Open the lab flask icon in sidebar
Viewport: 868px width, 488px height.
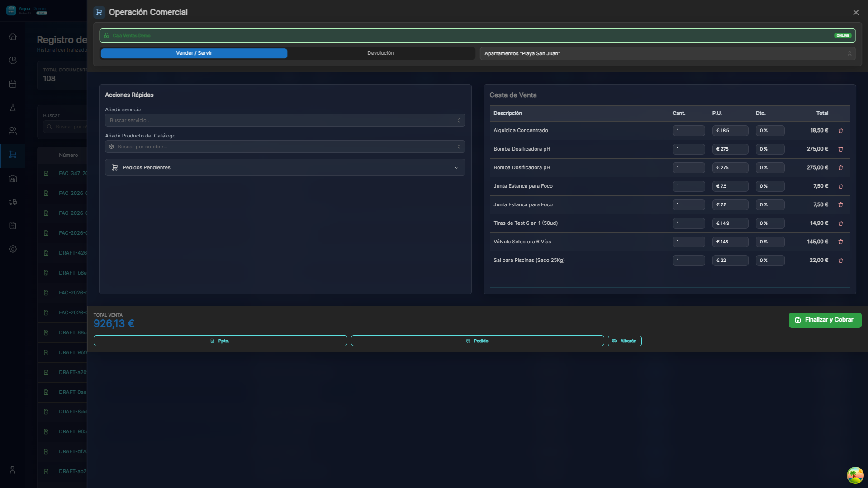(13, 107)
